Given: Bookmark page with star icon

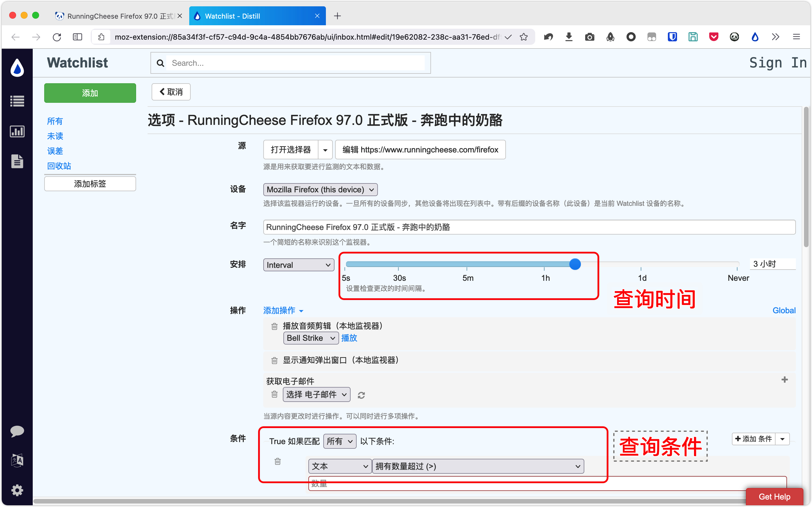Looking at the screenshot, I should [524, 37].
